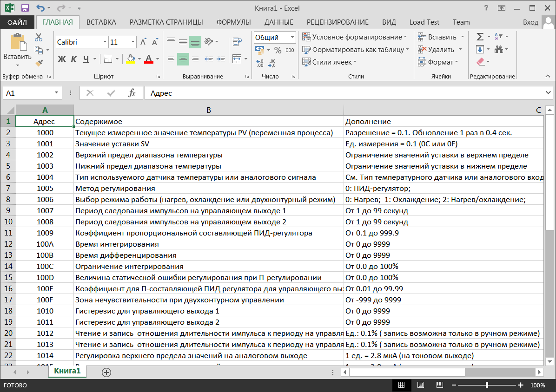This screenshot has height=392, width=556.
Task: Open the Name Box dropdown arrow
Action: pyautogui.click(x=56, y=93)
